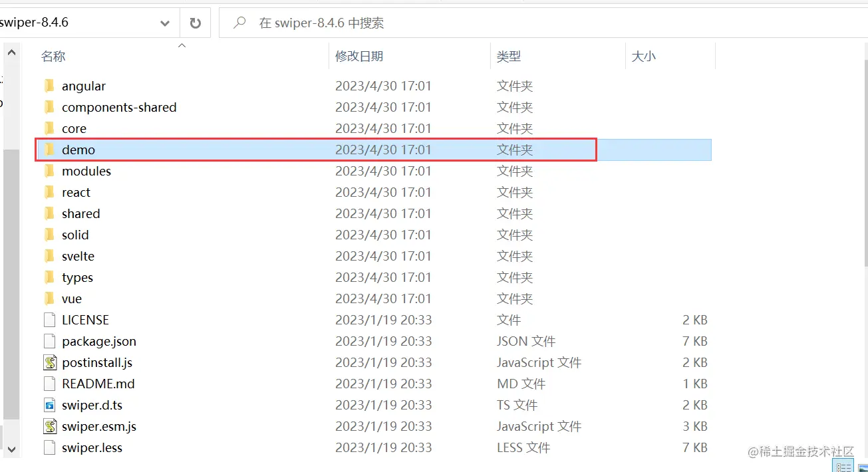
Task: Click the 3 KB size of swiper.esm.js
Action: pyautogui.click(x=695, y=427)
